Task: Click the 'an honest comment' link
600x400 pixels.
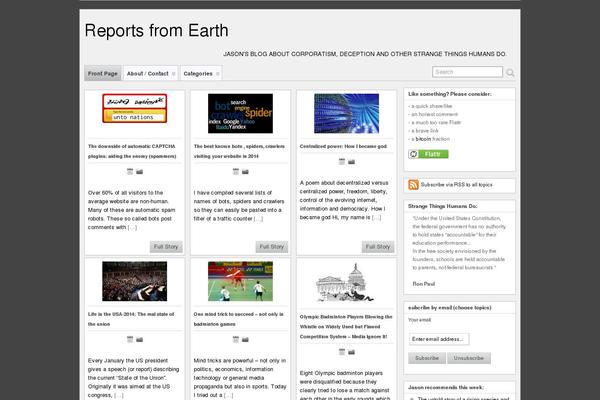Action: click(435, 114)
